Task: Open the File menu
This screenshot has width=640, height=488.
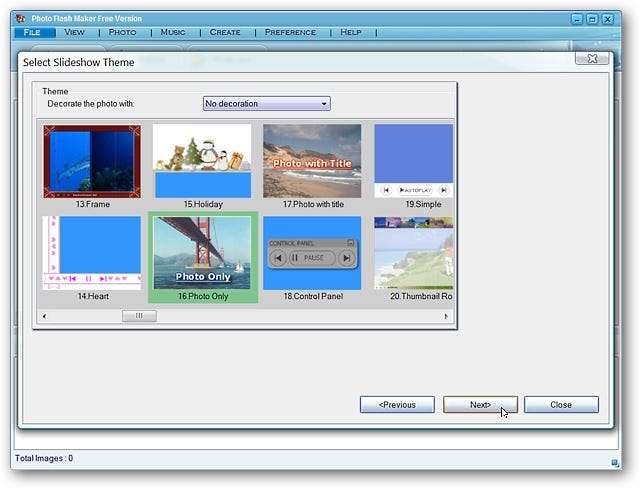Action: (x=33, y=32)
